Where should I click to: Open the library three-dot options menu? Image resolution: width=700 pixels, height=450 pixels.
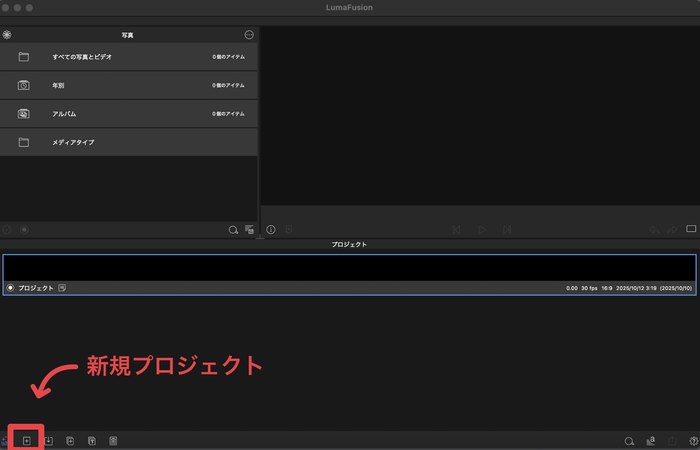point(249,35)
